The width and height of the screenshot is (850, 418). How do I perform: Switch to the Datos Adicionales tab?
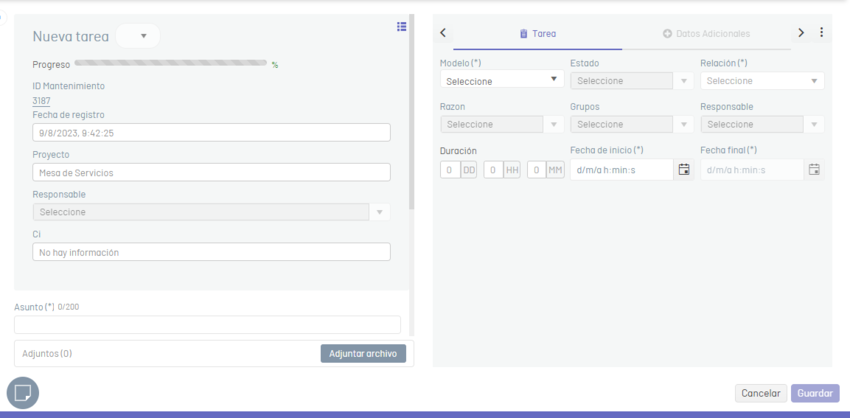pos(706,34)
